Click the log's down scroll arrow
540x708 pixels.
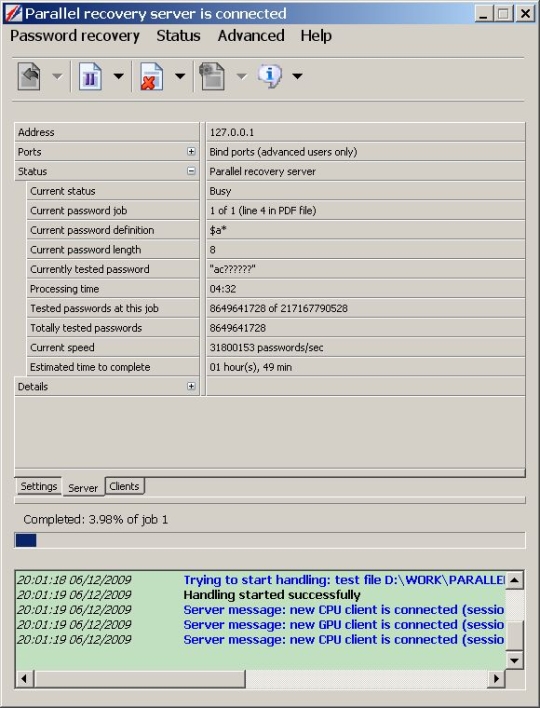click(x=514, y=661)
